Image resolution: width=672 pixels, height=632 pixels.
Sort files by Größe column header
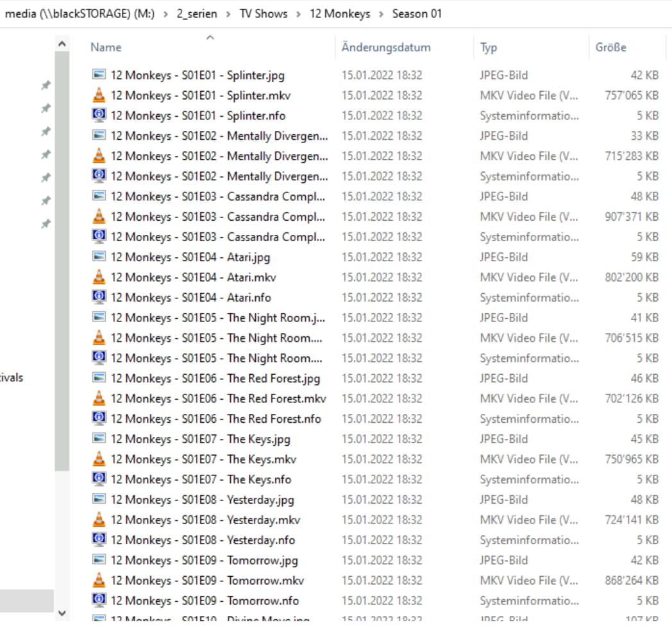610,47
